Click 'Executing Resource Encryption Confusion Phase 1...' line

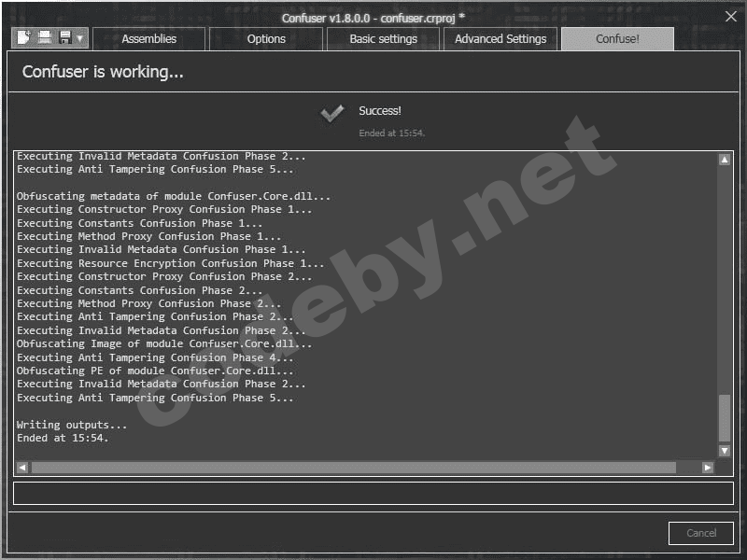(x=170, y=263)
